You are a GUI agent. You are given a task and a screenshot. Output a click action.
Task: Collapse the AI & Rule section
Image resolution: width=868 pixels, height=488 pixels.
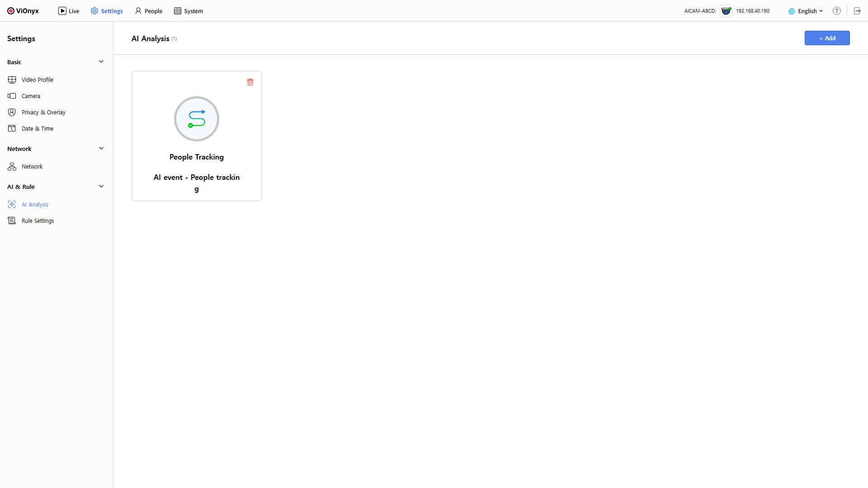pyautogui.click(x=101, y=186)
